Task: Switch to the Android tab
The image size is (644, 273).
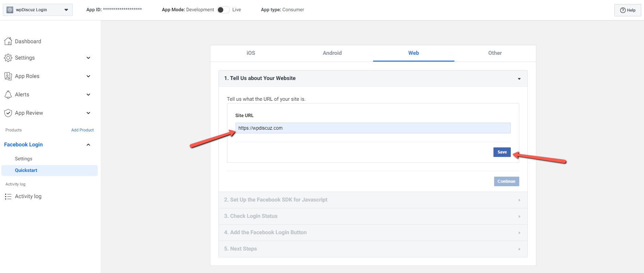Action: pos(332,53)
